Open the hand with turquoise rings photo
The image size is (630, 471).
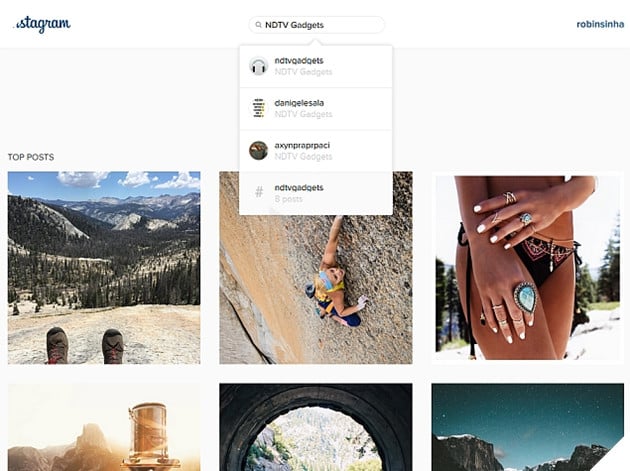(x=528, y=268)
